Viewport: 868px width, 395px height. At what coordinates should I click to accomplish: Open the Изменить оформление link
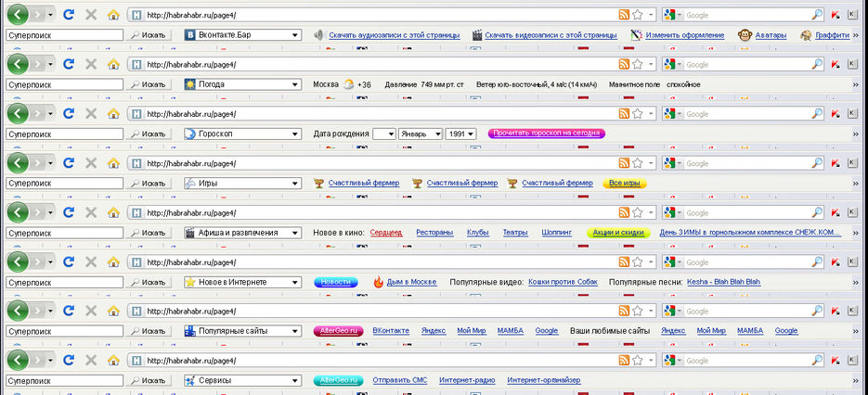click(x=685, y=35)
